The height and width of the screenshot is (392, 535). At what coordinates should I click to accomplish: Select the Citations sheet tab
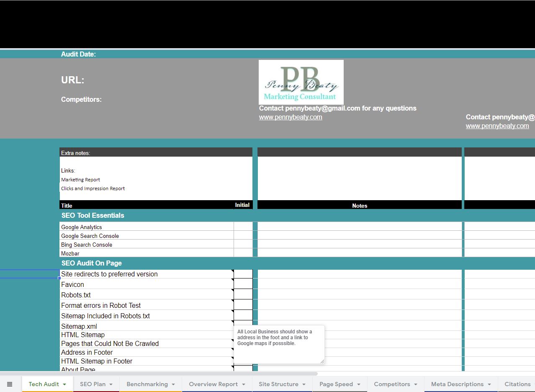(x=517, y=384)
